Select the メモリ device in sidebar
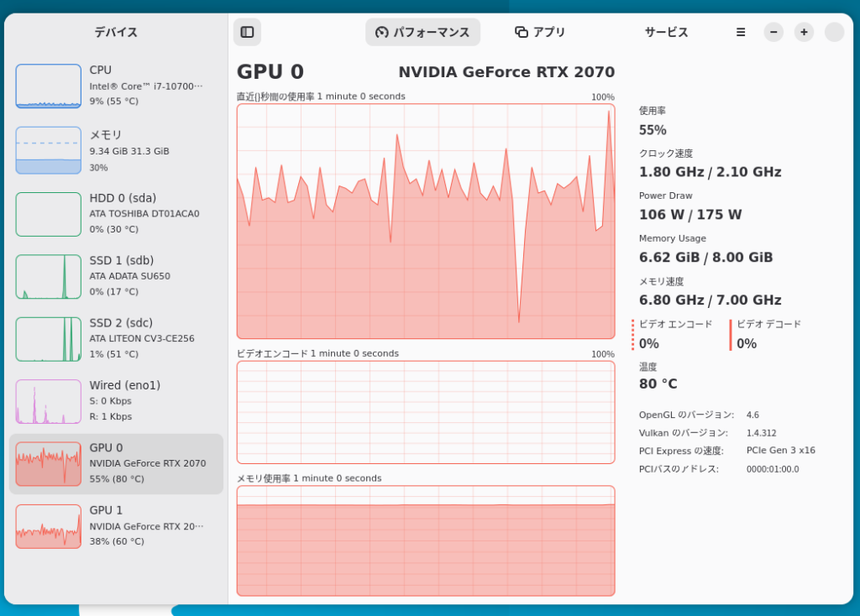Image resolution: width=860 pixels, height=616 pixels. click(x=116, y=151)
